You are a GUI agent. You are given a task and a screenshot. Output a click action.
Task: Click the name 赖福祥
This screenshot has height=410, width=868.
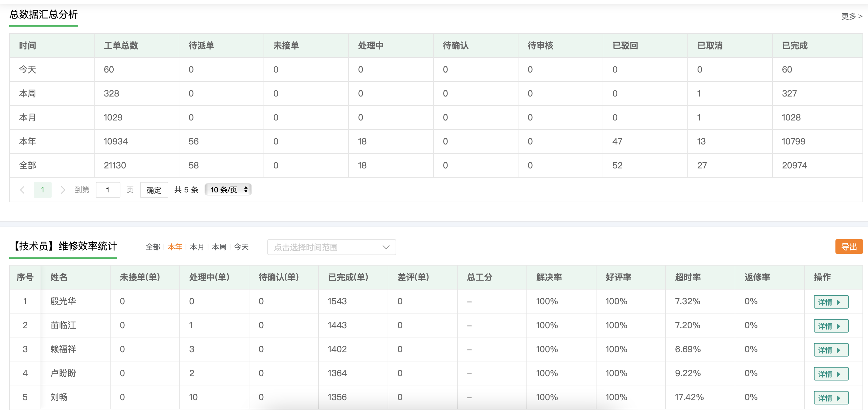pos(63,349)
